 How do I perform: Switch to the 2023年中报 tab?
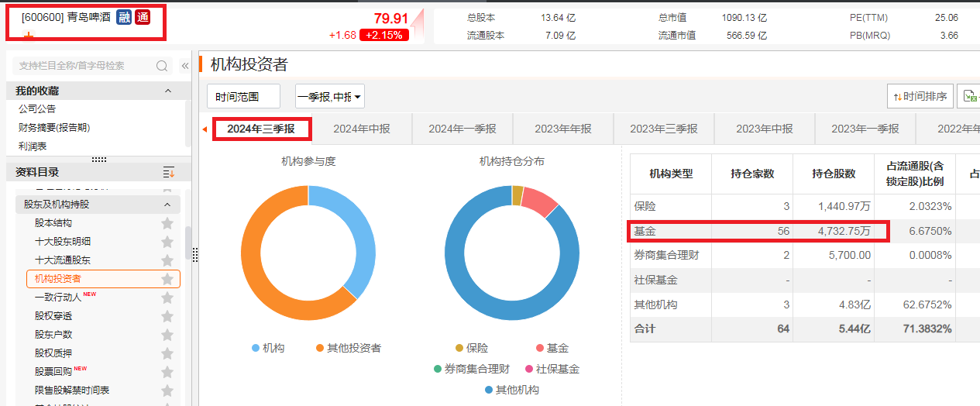point(765,129)
